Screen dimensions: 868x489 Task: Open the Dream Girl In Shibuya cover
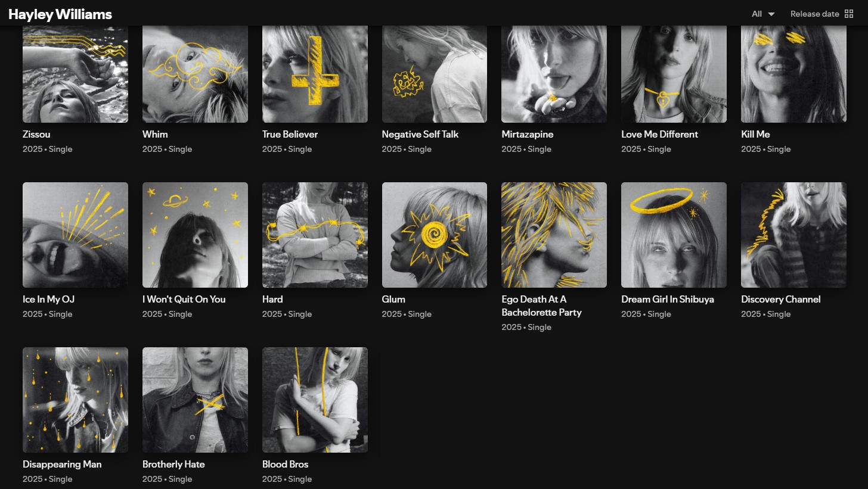point(674,235)
